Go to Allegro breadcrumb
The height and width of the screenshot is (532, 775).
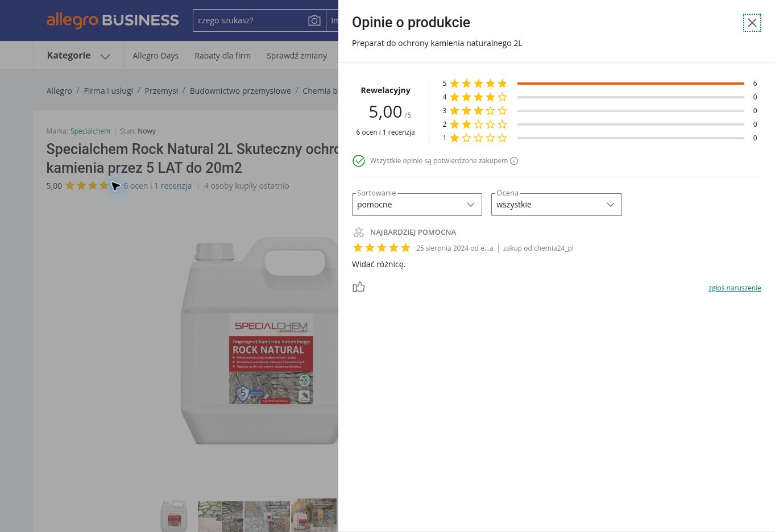pos(59,91)
